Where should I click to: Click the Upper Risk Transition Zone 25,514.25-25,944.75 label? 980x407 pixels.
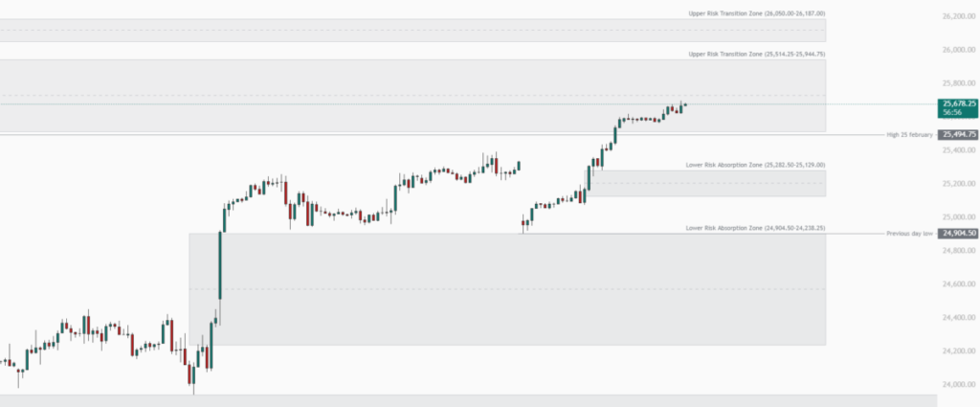(756, 55)
